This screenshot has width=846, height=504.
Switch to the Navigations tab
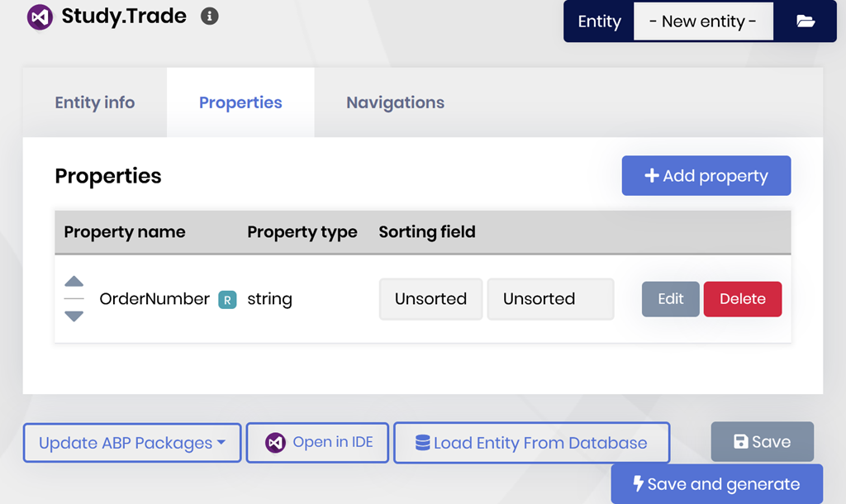395,102
